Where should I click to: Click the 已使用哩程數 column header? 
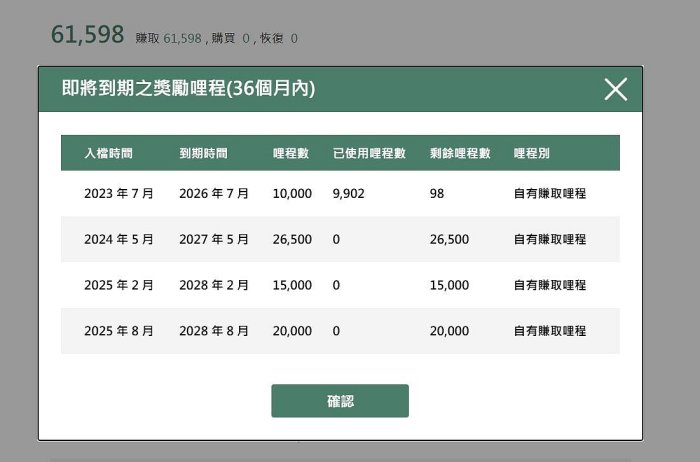click(369, 153)
